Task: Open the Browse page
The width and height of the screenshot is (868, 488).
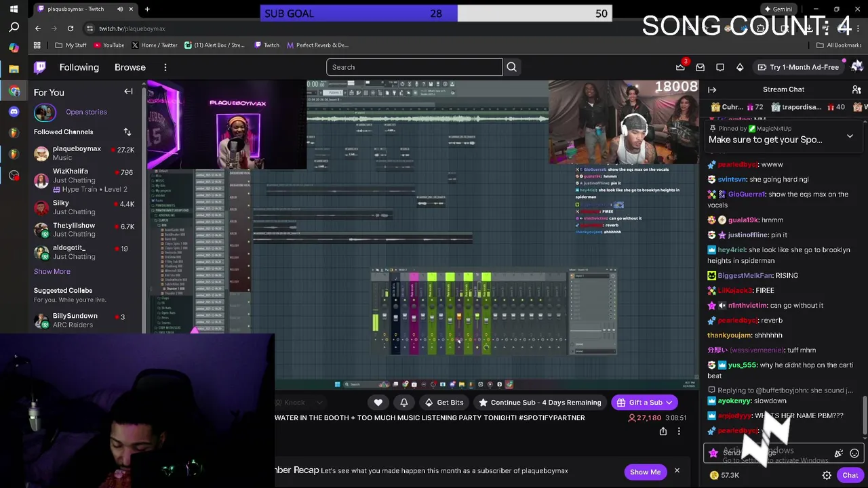Action: tap(130, 67)
